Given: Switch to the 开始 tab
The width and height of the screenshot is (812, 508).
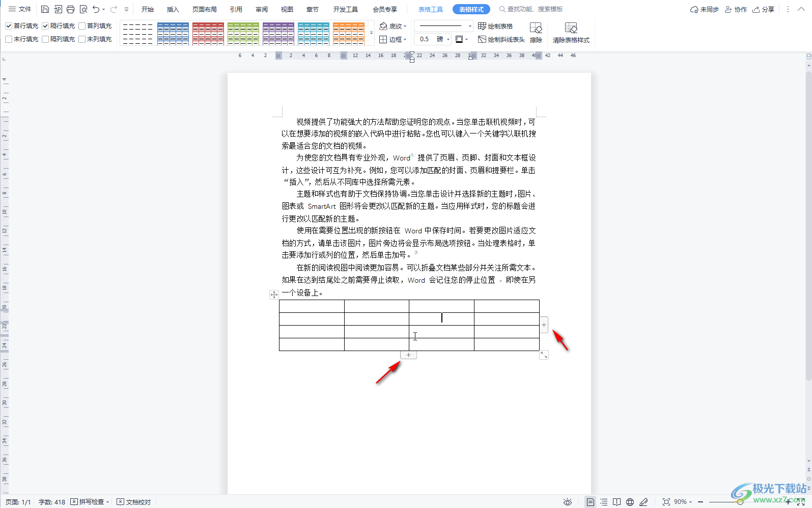Looking at the screenshot, I should click(x=148, y=9).
